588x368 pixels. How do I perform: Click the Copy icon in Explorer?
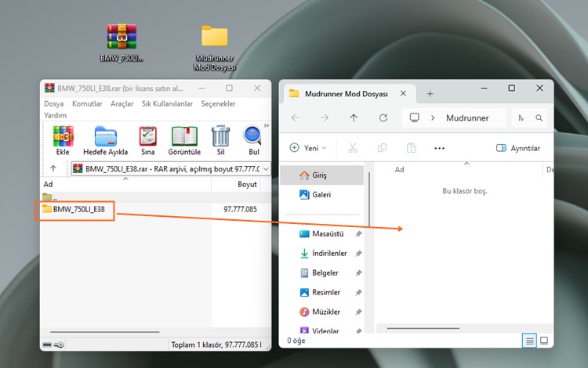382,148
